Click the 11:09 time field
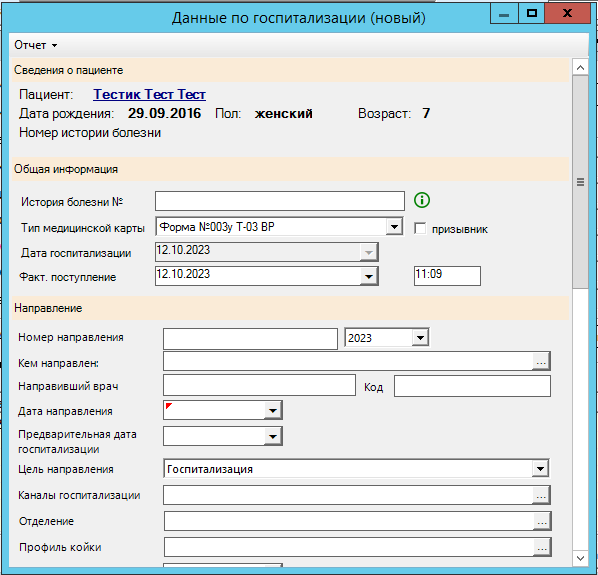 447,276
